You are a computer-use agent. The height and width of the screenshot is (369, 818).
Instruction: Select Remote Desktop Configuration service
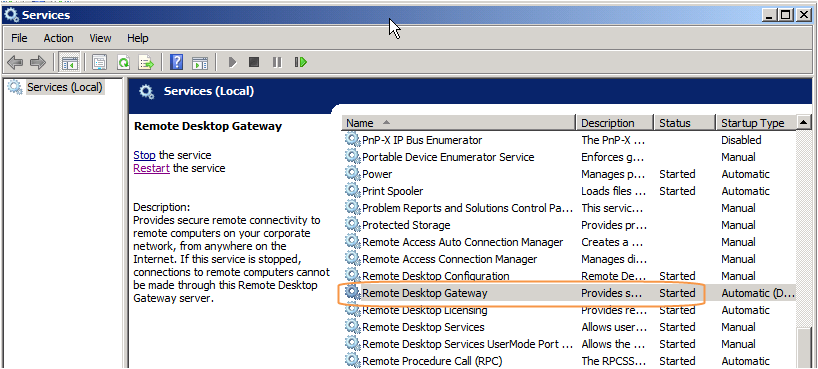point(570,276)
